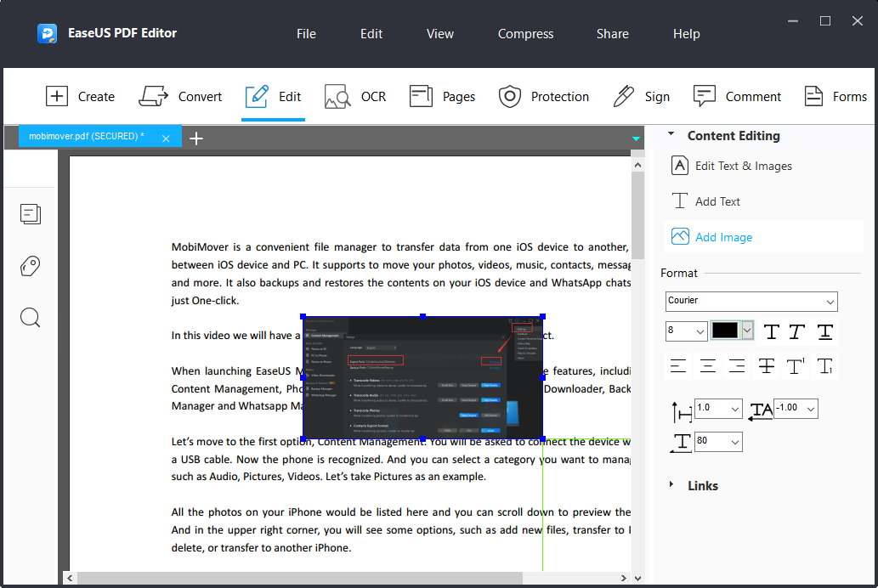Viewport: 878px width, 588px height.
Task: Click the vertical scrollbar up arrow
Action: (x=637, y=165)
